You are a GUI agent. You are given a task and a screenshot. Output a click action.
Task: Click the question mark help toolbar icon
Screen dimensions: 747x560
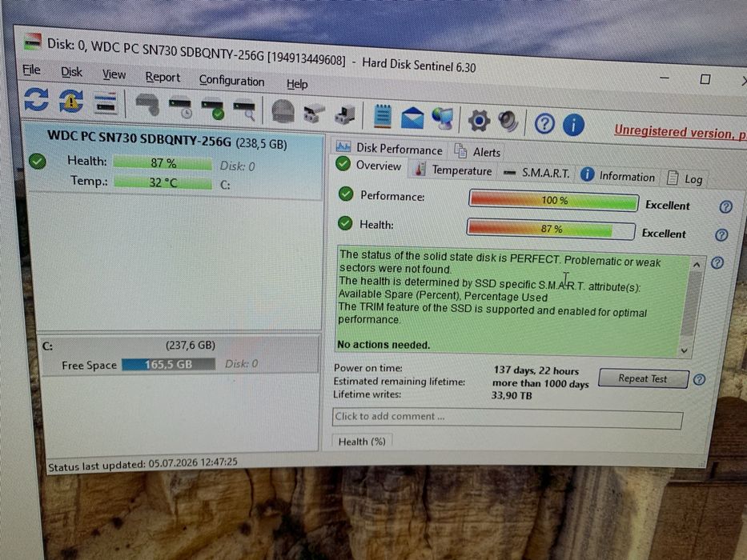pos(544,124)
